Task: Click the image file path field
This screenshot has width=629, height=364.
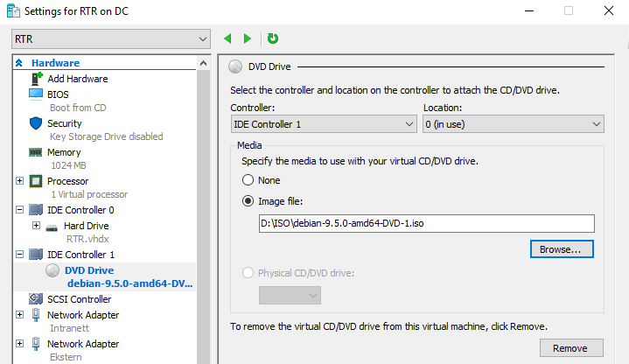Action: [426, 223]
